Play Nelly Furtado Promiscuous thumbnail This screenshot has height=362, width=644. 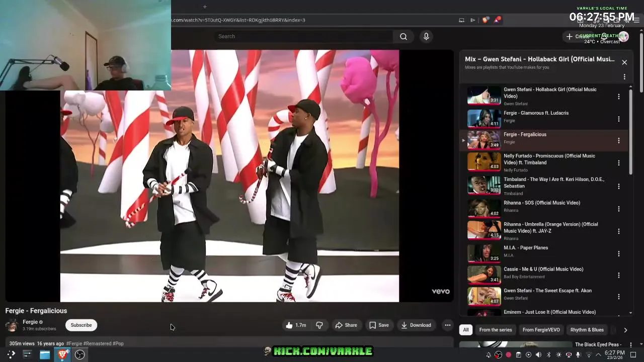(484, 162)
